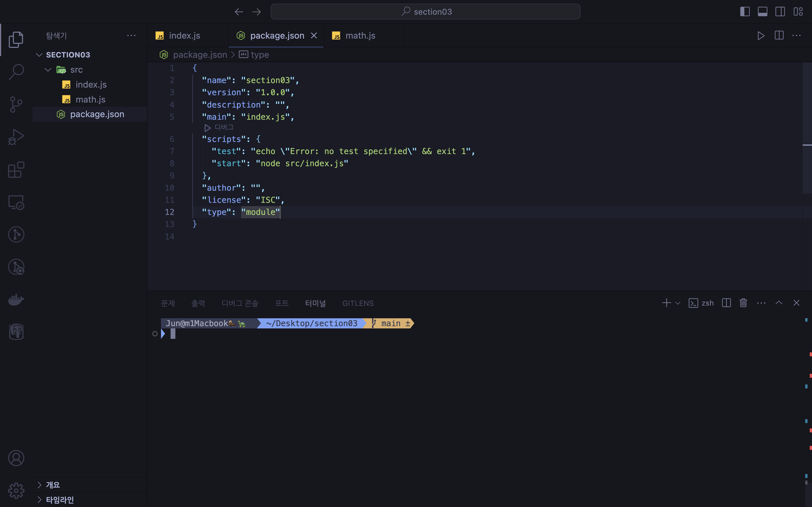
Task: Open the Docker sidebar view
Action: tap(16, 299)
